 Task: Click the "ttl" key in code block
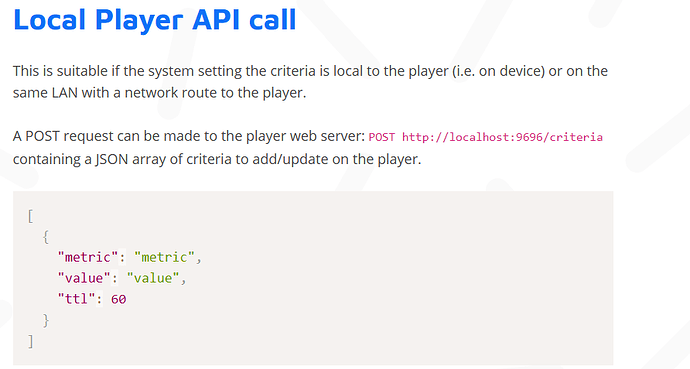pos(77,299)
